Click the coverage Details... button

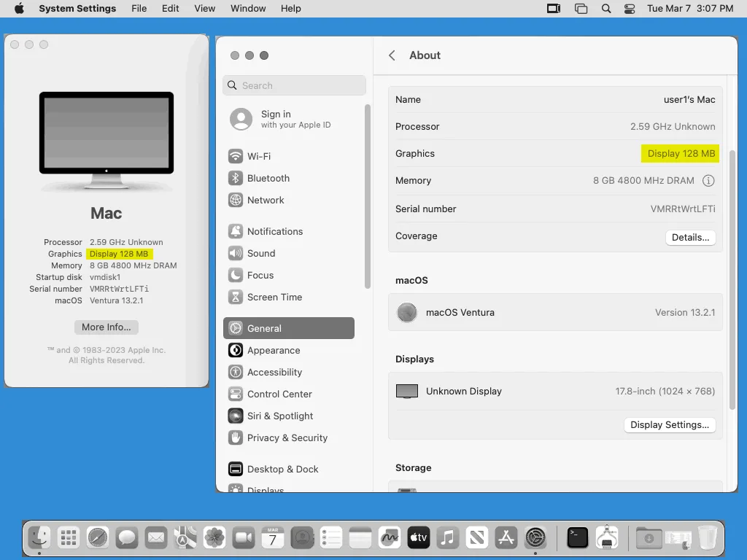(690, 238)
